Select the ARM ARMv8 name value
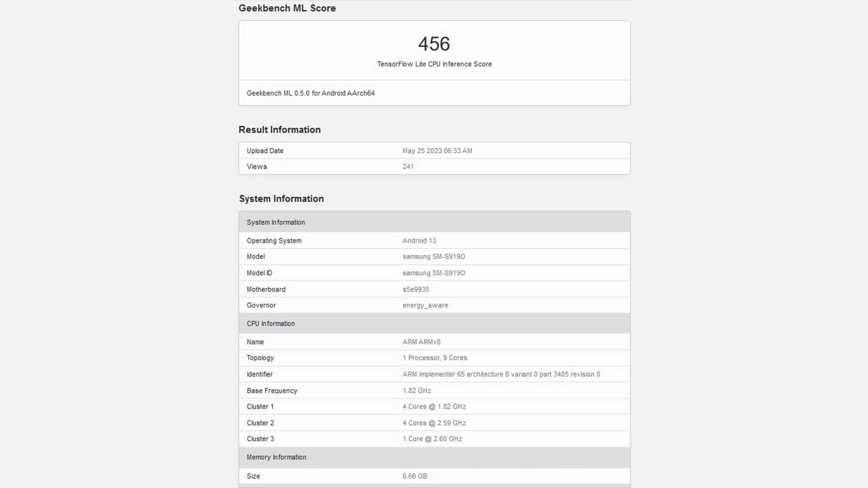868x488 pixels. point(421,342)
